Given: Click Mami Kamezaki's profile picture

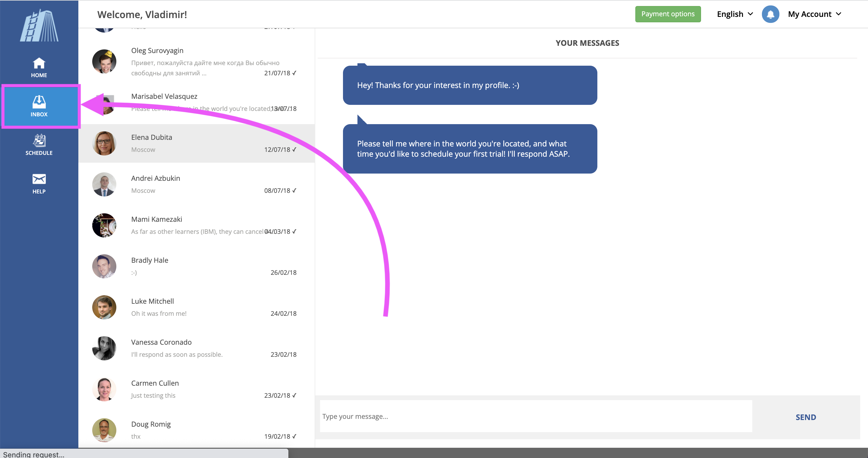Looking at the screenshot, I should pos(104,225).
